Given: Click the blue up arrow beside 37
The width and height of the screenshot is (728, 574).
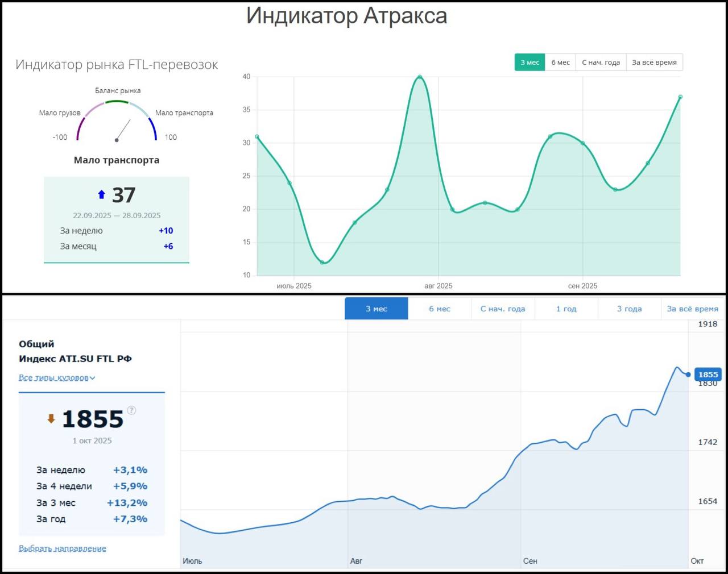Looking at the screenshot, I should tap(101, 195).
